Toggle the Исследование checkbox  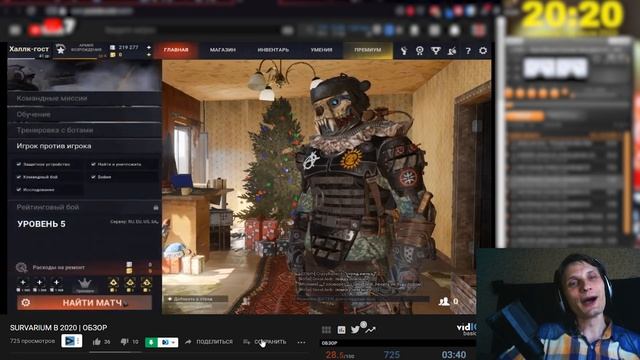[19, 189]
